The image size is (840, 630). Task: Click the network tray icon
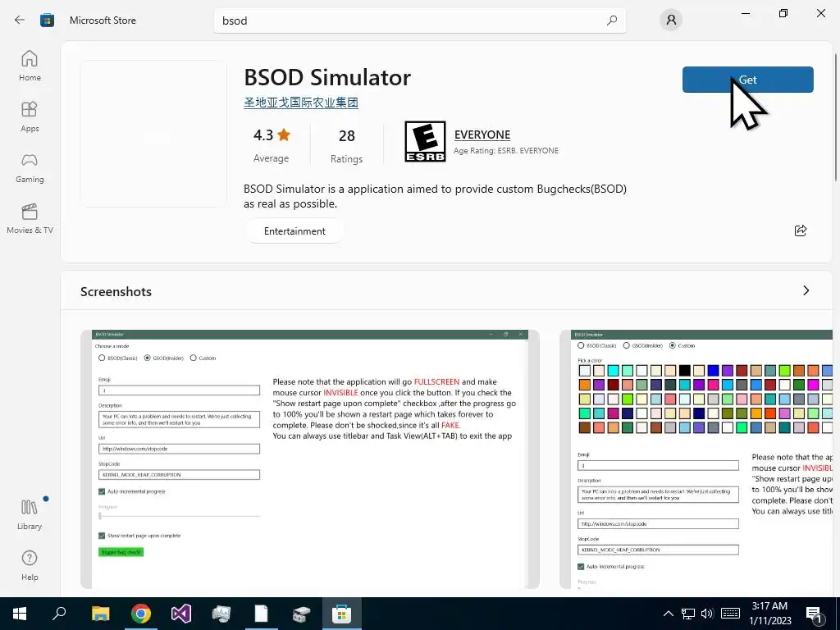pyautogui.click(x=688, y=614)
